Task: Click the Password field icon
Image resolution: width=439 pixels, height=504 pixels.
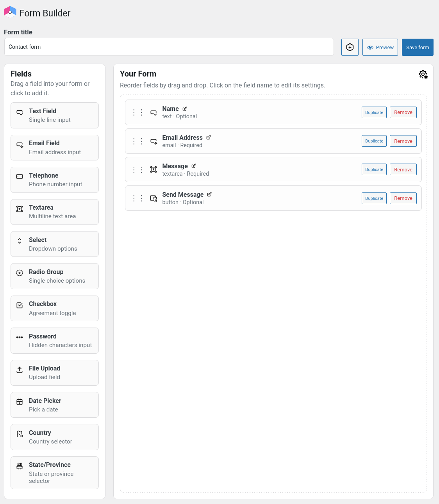Action: point(20,337)
